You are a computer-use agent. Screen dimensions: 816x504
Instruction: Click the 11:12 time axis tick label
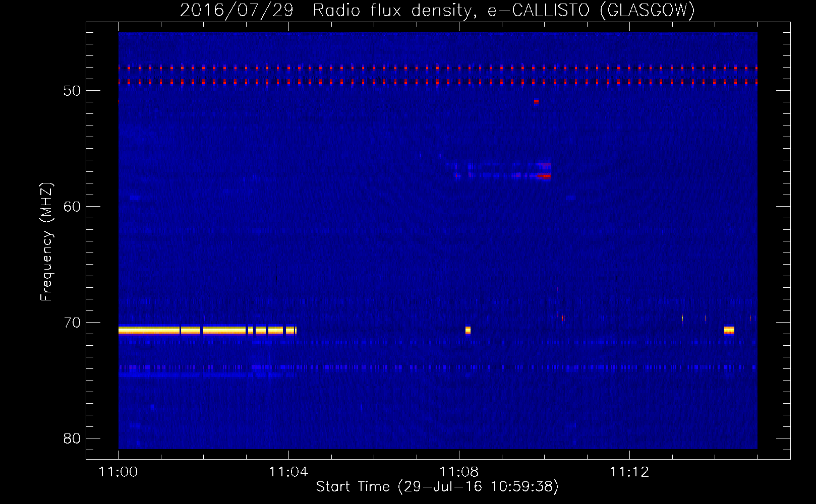(629, 472)
